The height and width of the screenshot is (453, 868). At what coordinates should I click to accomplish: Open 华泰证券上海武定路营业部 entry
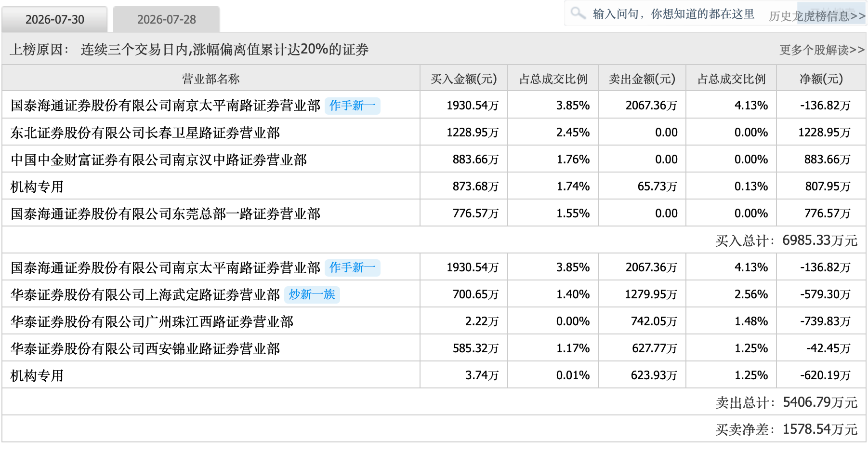145,294
